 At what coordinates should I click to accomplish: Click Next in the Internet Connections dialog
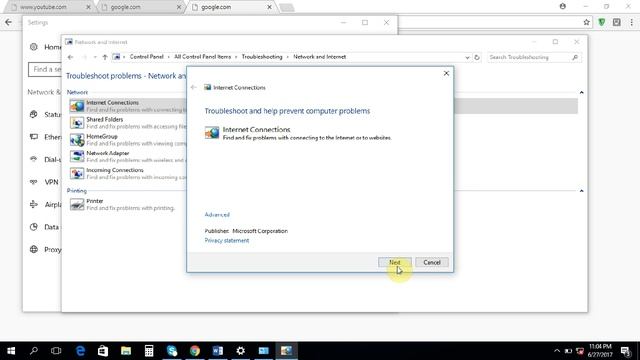[394, 262]
